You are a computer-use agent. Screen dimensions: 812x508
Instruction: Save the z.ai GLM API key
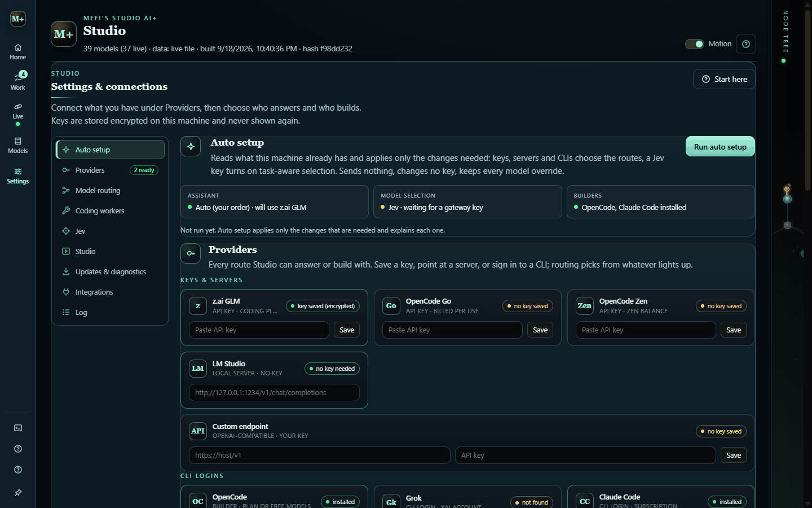pyautogui.click(x=347, y=330)
